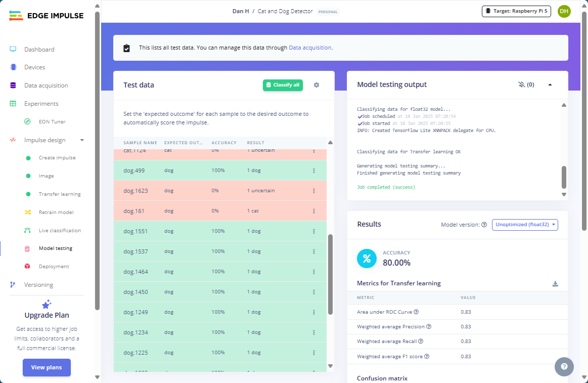The image size is (588, 383).
Task: Show help for Area under ROC Curve
Action: [x=417, y=312]
